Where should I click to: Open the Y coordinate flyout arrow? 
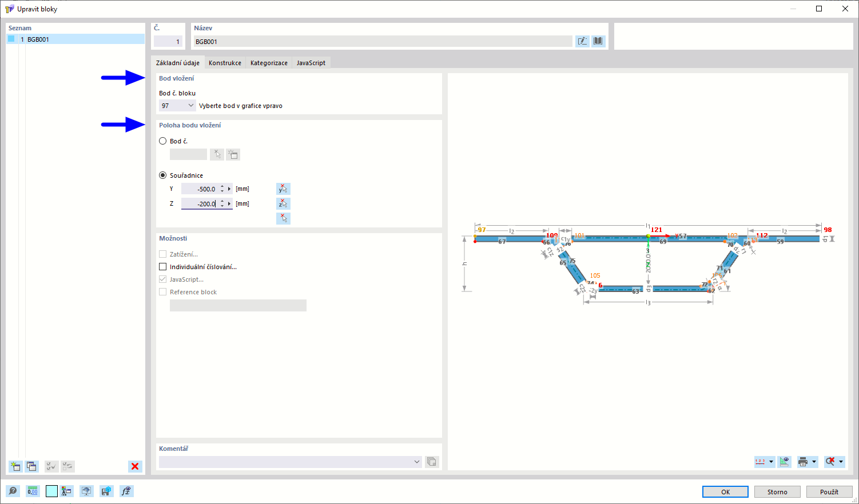[x=229, y=189]
